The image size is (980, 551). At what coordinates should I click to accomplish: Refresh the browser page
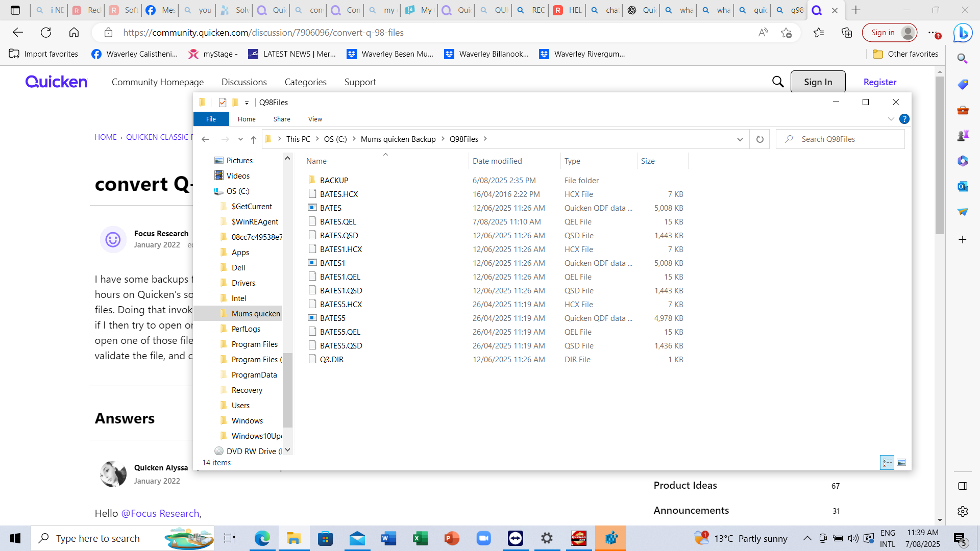(x=46, y=33)
